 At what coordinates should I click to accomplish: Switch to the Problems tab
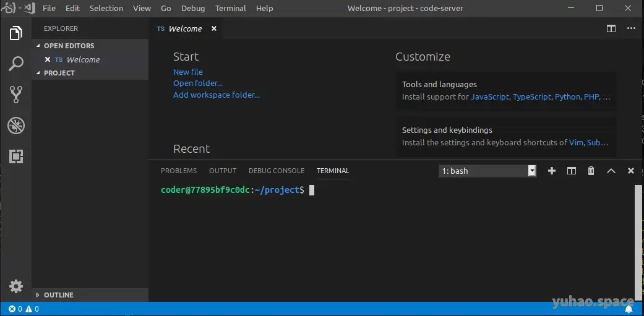pyautogui.click(x=179, y=171)
